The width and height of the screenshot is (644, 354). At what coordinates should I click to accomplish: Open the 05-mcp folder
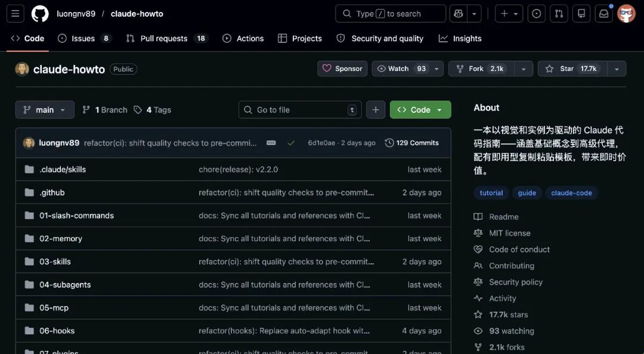coord(54,307)
